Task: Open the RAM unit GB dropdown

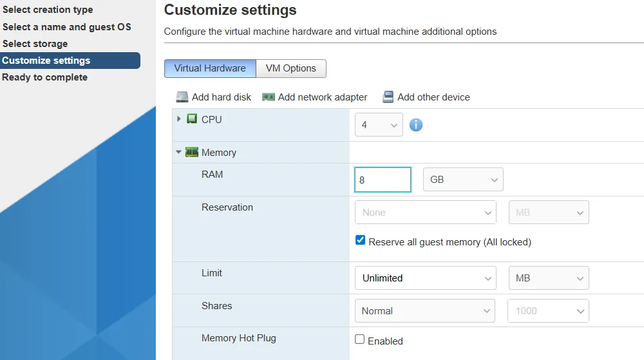Action: [463, 180]
